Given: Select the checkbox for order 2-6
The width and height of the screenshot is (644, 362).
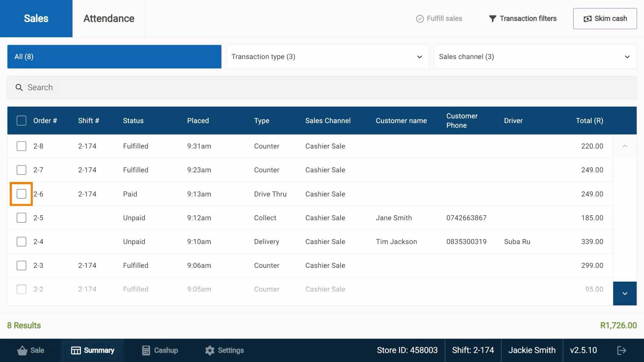Looking at the screenshot, I should (x=21, y=194).
